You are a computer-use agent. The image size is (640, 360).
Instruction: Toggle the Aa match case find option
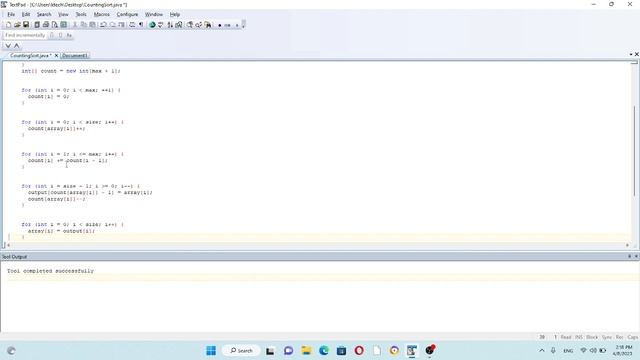tap(69, 35)
